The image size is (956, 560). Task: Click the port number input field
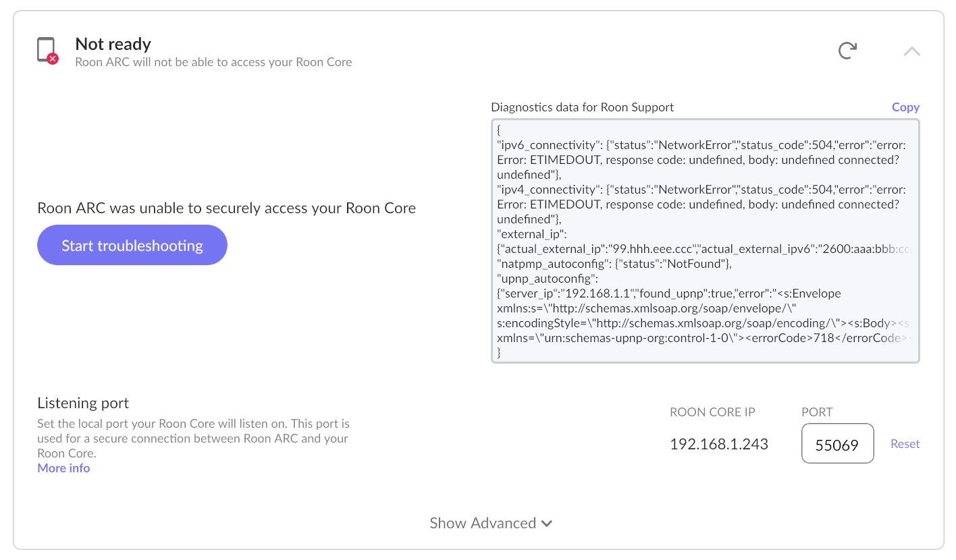pyautogui.click(x=837, y=444)
